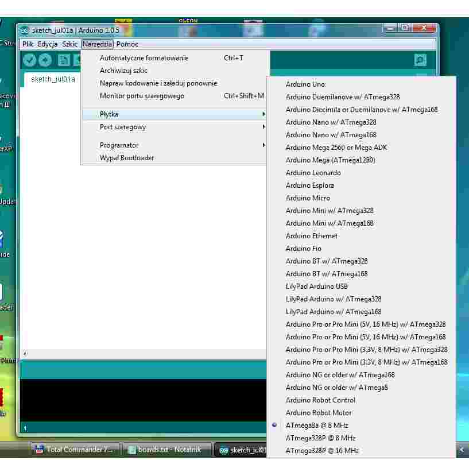
Task: Select the sketch_jul01a editor tab
Action: 53,79
